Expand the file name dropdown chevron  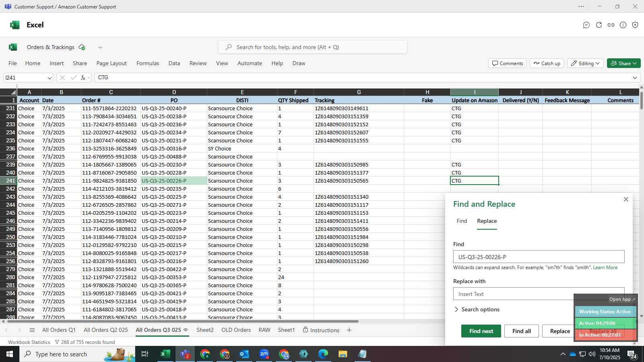pos(100,47)
